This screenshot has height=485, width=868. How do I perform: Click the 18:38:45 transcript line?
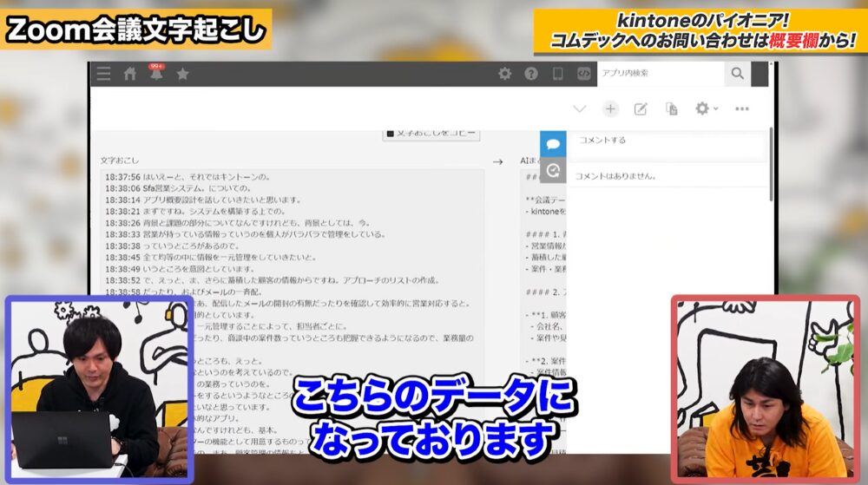click(x=212, y=258)
